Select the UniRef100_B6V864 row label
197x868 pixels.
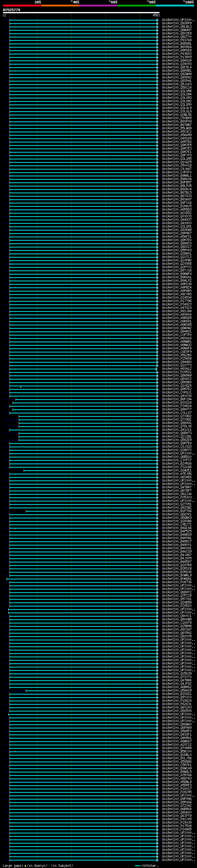(x=177, y=47)
